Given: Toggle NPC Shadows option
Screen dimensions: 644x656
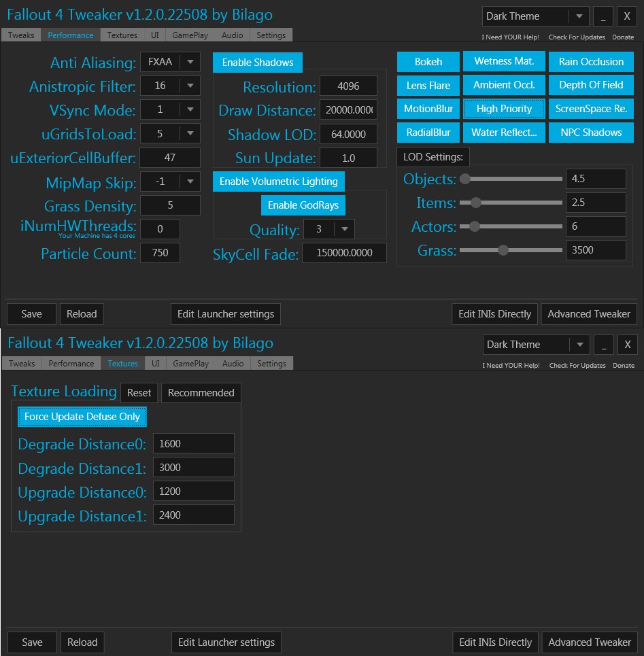Looking at the screenshot, I should pyautogui.click(x=591, y=133).
